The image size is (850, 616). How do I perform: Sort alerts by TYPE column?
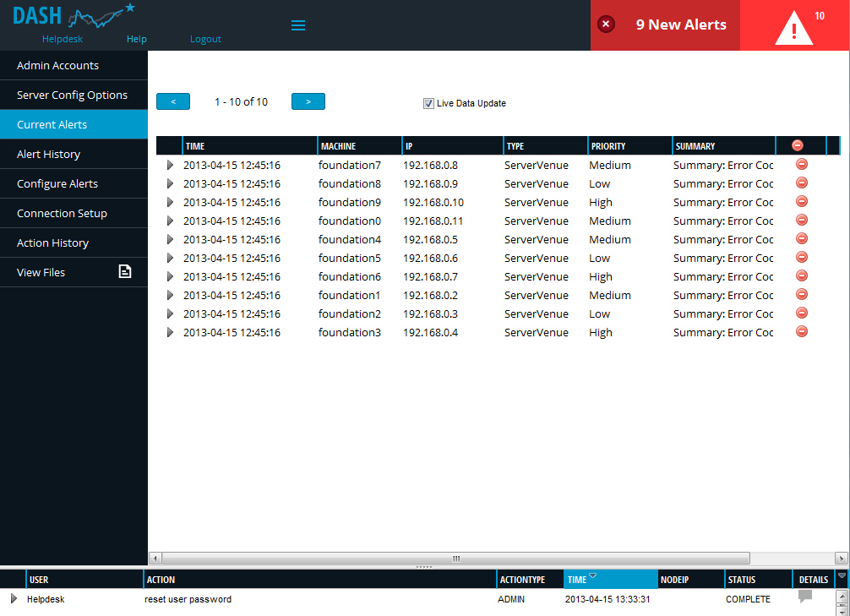546,146
